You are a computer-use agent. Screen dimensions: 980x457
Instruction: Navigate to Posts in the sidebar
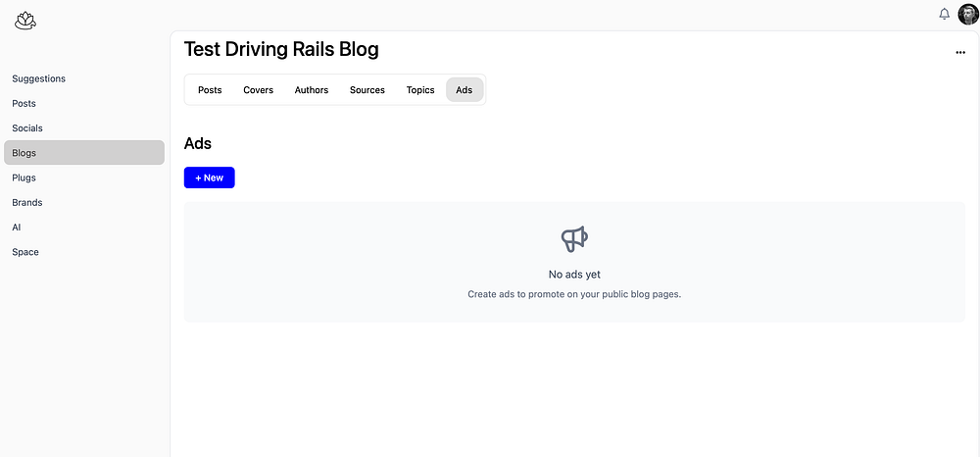(24, 103)
